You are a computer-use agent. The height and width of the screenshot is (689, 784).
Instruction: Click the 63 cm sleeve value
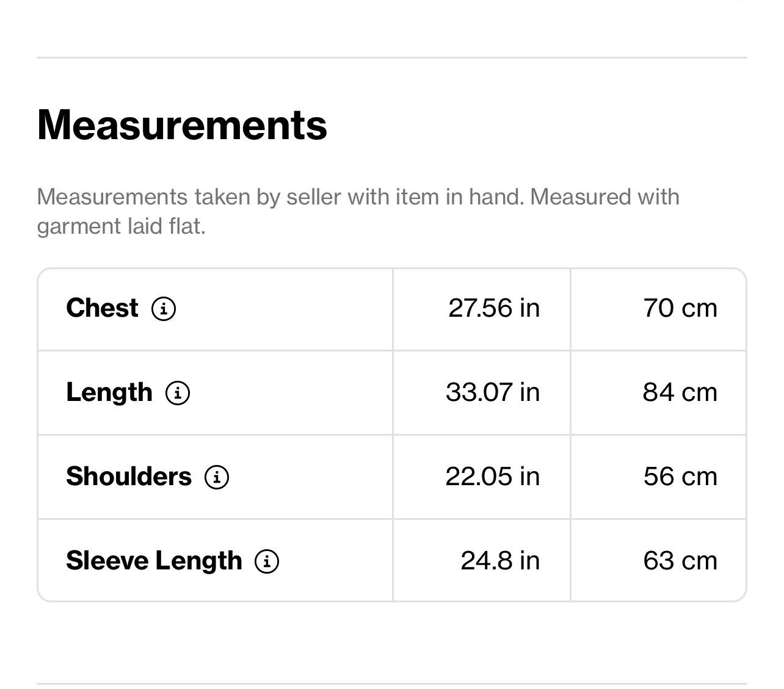coord(680,560)
